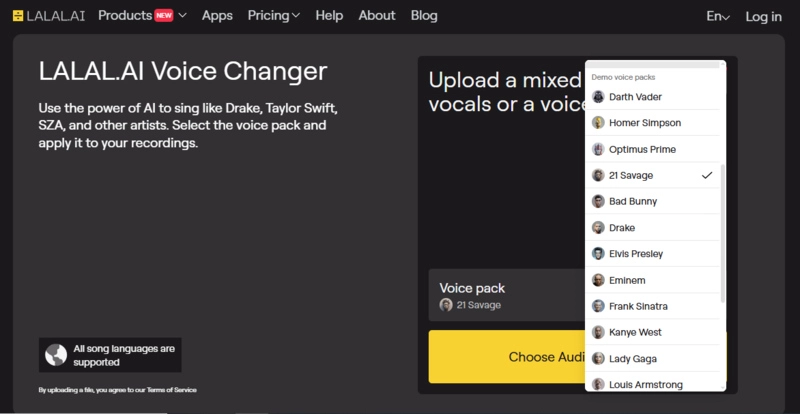Click Drake avatar icon
Screen dimensions: 800x414
(598, 228)
